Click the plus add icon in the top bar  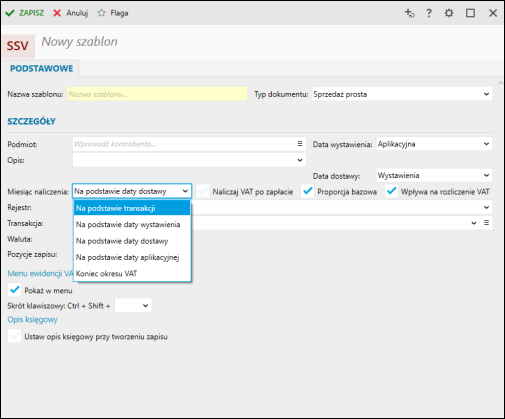click(409, 13)
